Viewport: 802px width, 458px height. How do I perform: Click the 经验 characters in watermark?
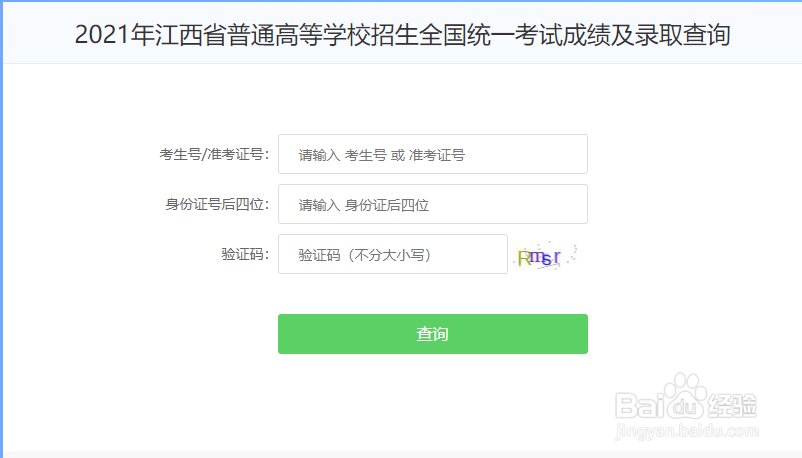732,405
